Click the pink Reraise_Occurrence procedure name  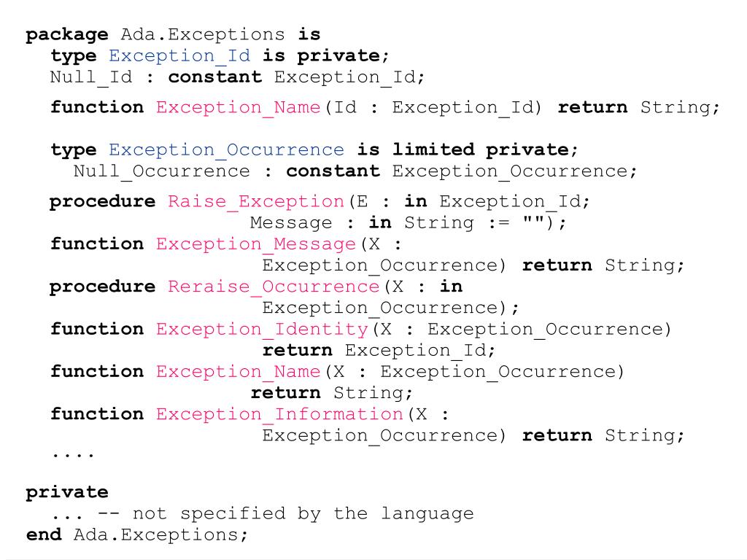click(274, 287)
